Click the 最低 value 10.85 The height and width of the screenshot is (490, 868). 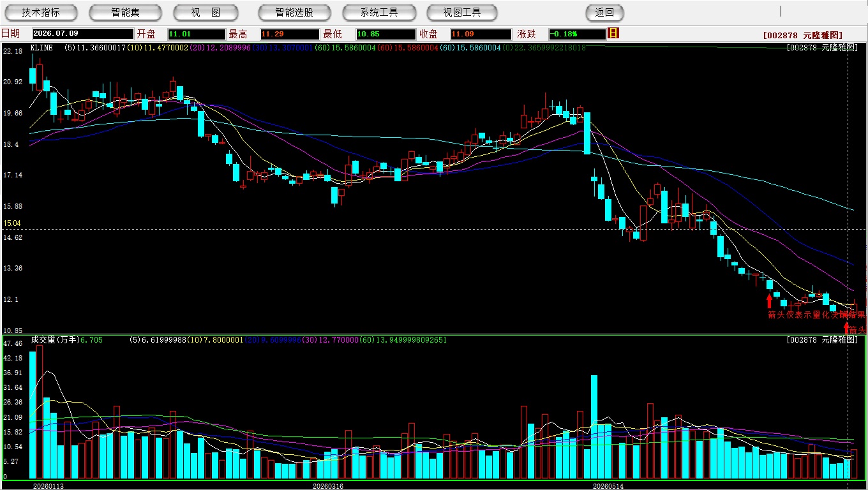[x=386, y=34]
